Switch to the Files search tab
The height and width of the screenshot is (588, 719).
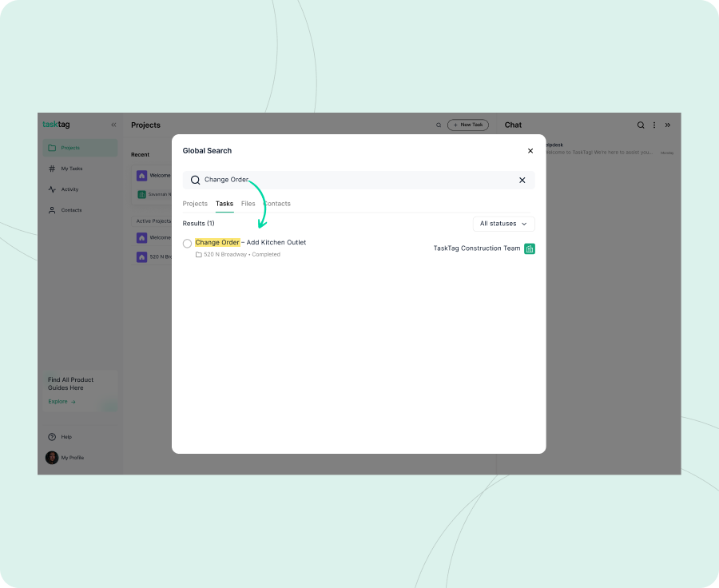[248, 204]
